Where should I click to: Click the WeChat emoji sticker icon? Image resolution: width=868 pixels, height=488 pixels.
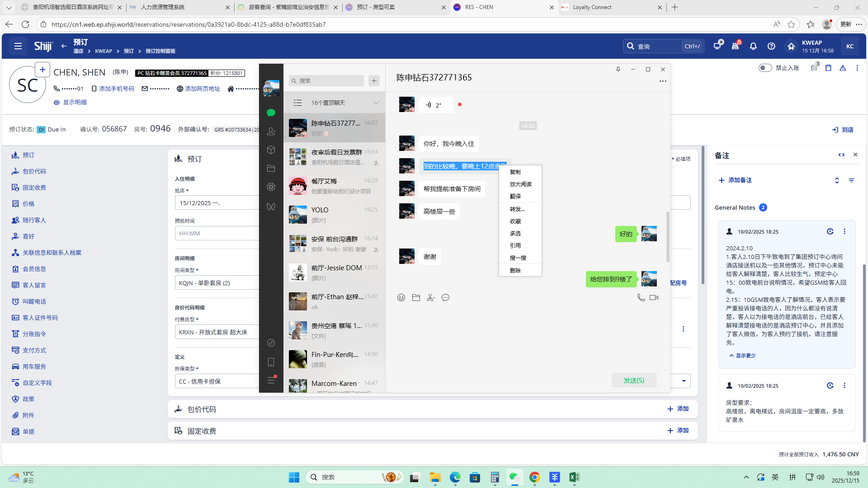click(x=401, y=298)
